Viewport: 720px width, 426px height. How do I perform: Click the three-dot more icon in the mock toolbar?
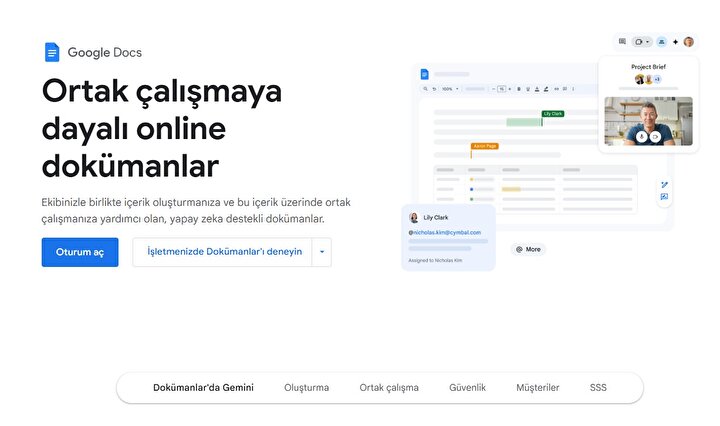tap(573, 89)
